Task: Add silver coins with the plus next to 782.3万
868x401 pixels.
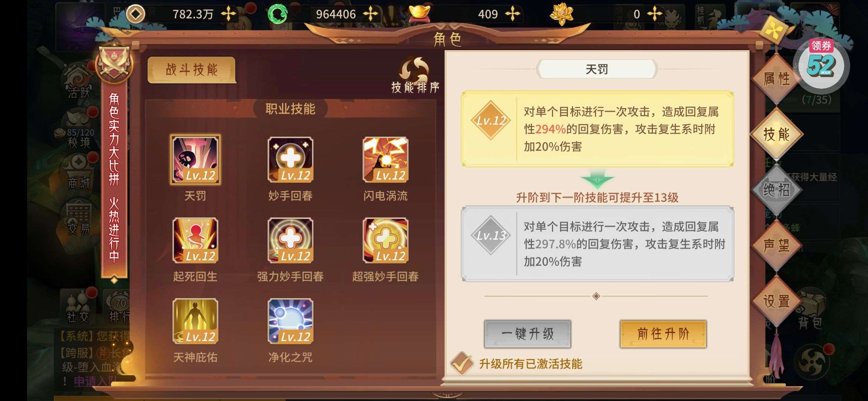Action: pos(228,14)
